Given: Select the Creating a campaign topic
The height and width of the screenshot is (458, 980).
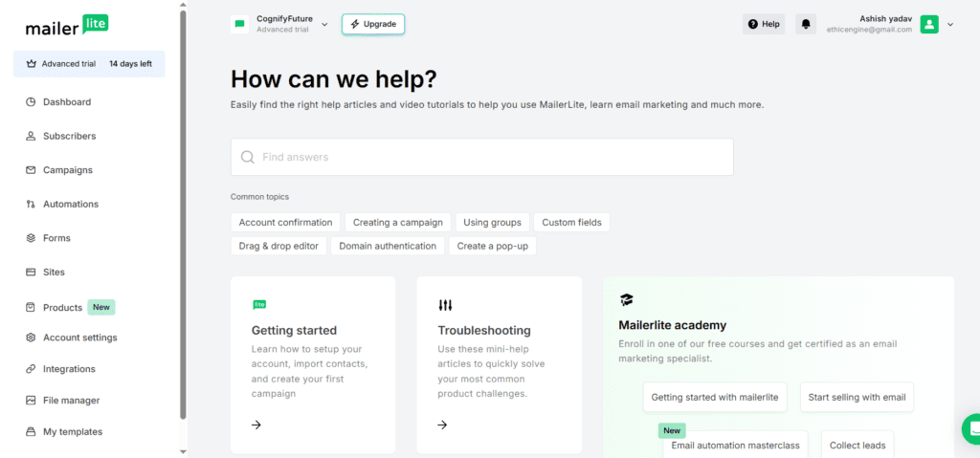Looking at the screenshot, I should point(397,223).
